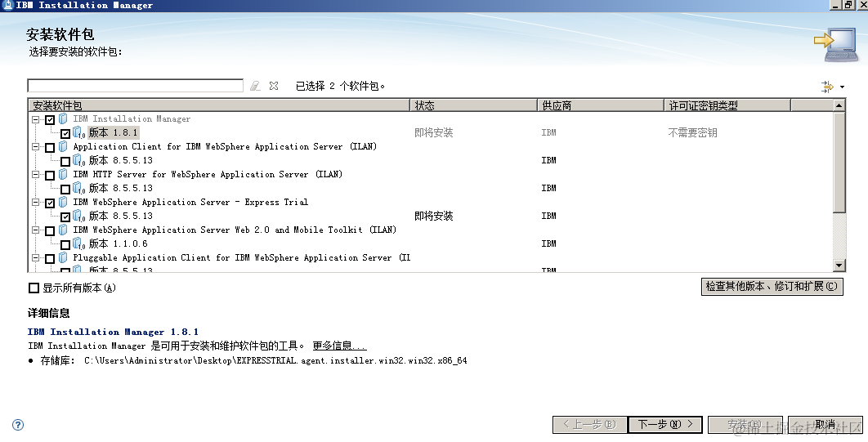Viewport: 868px width, 442px height.
Task: Click the install computer banner icon
Action: click(836, 44)
